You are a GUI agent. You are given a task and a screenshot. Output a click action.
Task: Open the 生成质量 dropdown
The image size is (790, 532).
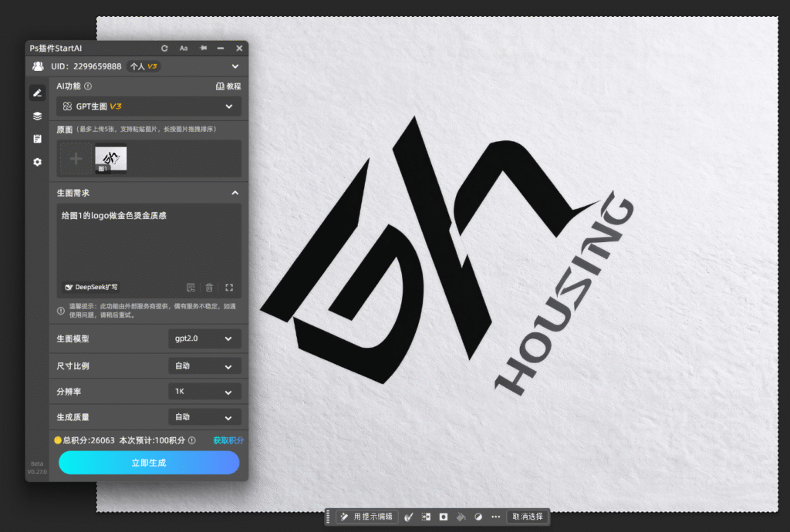click(204, 417)
